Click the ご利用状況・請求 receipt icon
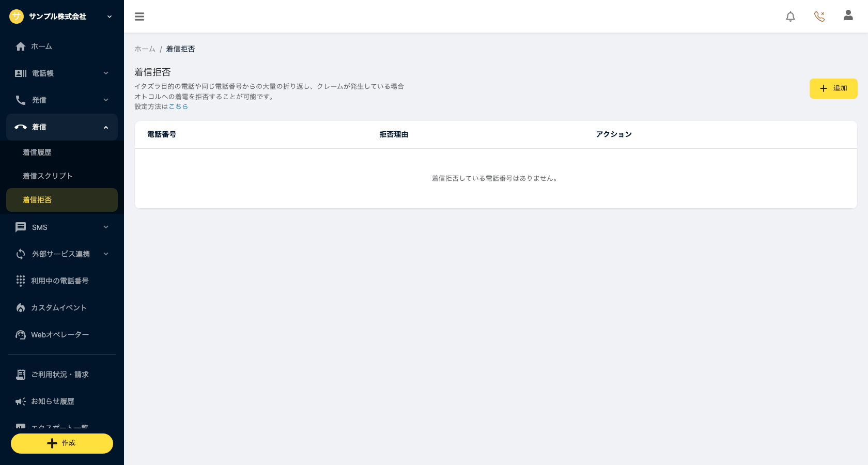868x465 pixels. point(21,375)
